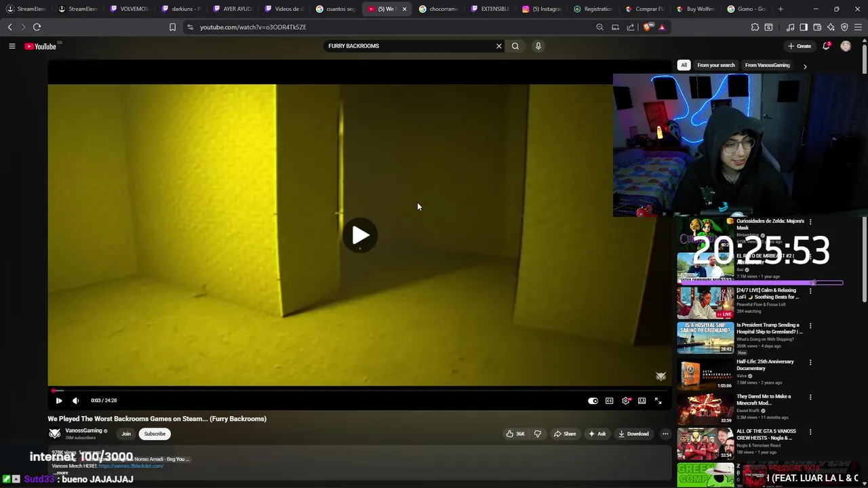This screenshot has height=488, width=868.
Task: Click the YouTube search magnifier button
Action: point(515,46)
